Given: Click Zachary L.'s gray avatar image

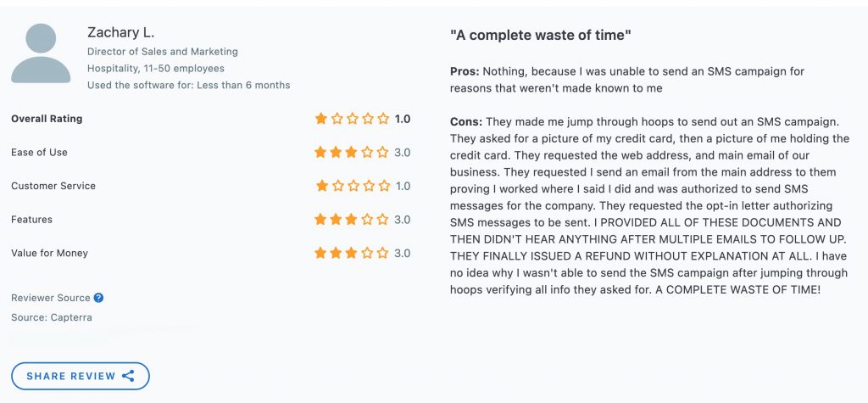Looking at the screenshot, I should pos(41,53).
